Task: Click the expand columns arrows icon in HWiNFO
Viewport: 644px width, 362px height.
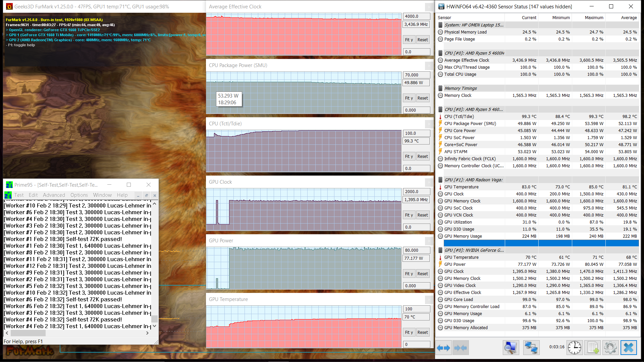Action: 443,348
